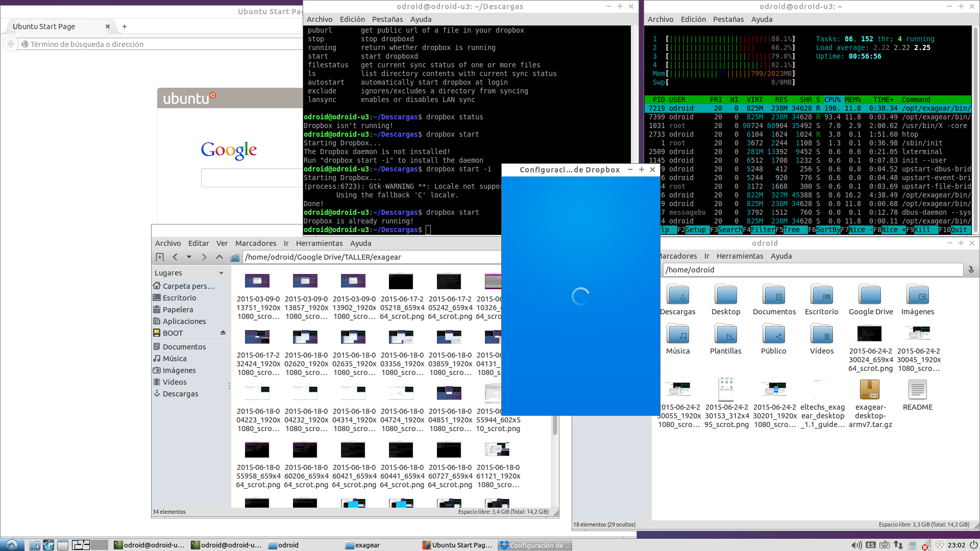Go to the parent folder with up arrow
This screenshot has width=980, height=551.
coord(219,257)
